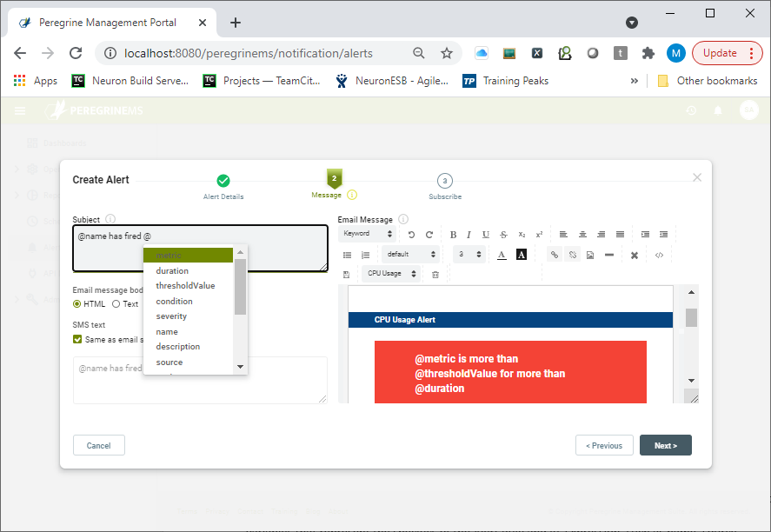Insert horizontal rule in editor

(609, 255)
